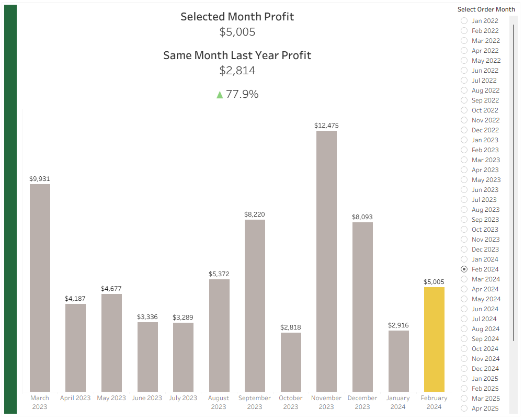Image resolution: width=524 pixels, height=420 pixels.
Task: Click Same Month Last Year Profit value
Action: [x=237, y=71]
